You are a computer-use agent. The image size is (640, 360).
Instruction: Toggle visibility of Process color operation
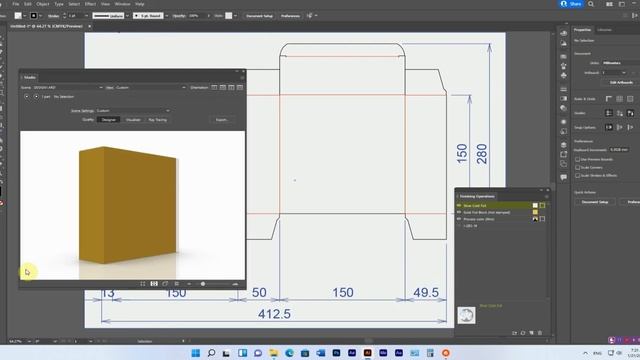coord(459,219)
